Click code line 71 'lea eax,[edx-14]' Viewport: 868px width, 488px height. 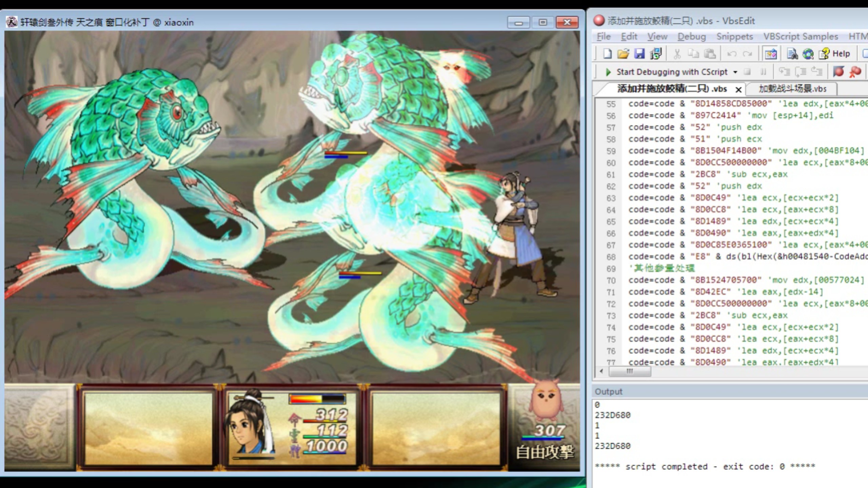point(726,292)
